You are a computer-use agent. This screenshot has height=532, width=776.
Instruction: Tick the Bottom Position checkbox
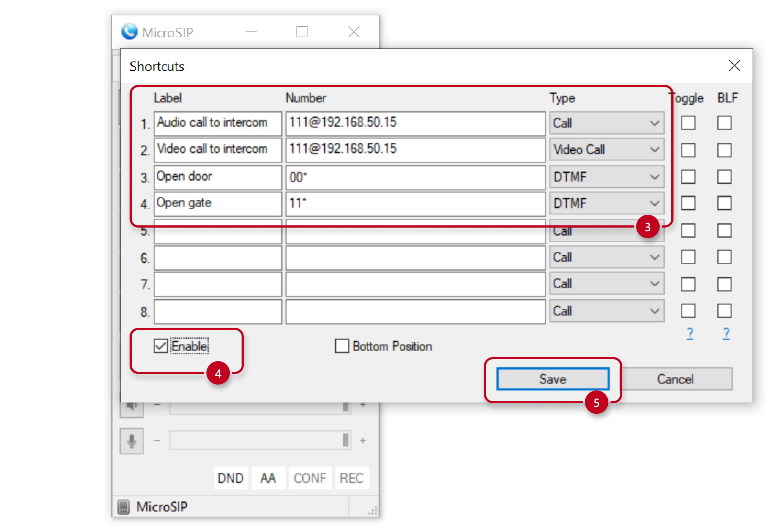[x=342, y=346]
